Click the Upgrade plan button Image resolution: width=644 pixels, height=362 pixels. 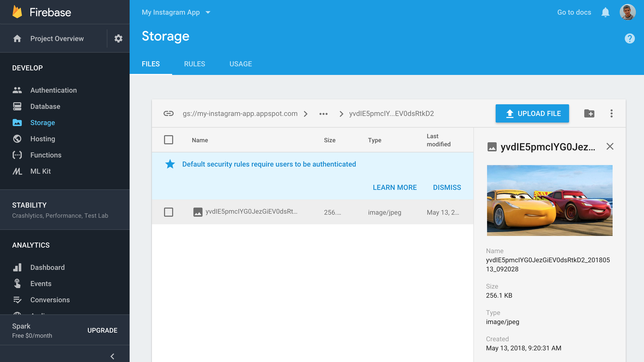click(x=103, y=330)
